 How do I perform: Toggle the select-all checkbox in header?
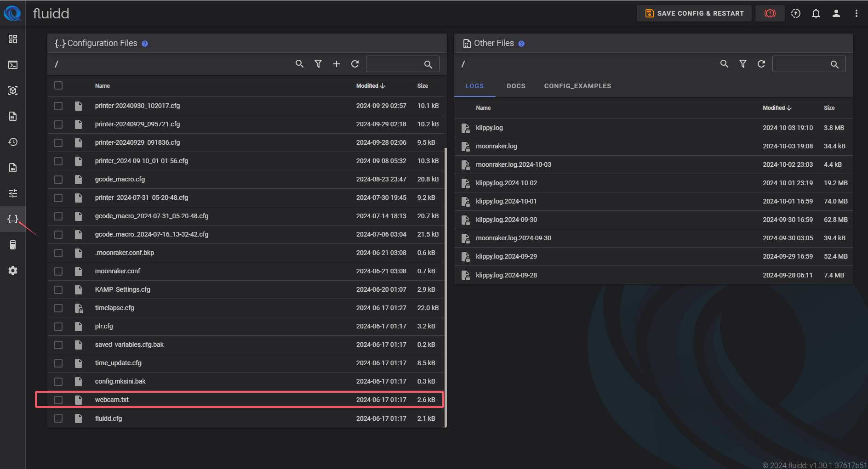[x=58, y=85]
